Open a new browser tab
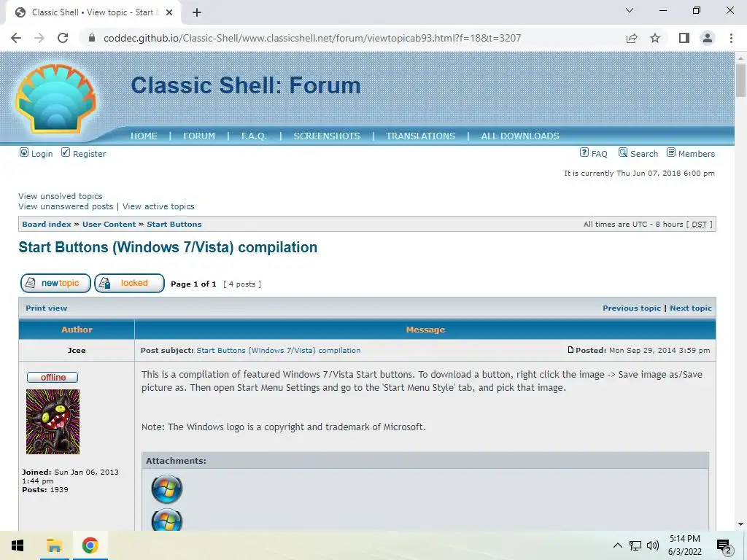The height and width of the screenshot is (560, 747). 197,13
